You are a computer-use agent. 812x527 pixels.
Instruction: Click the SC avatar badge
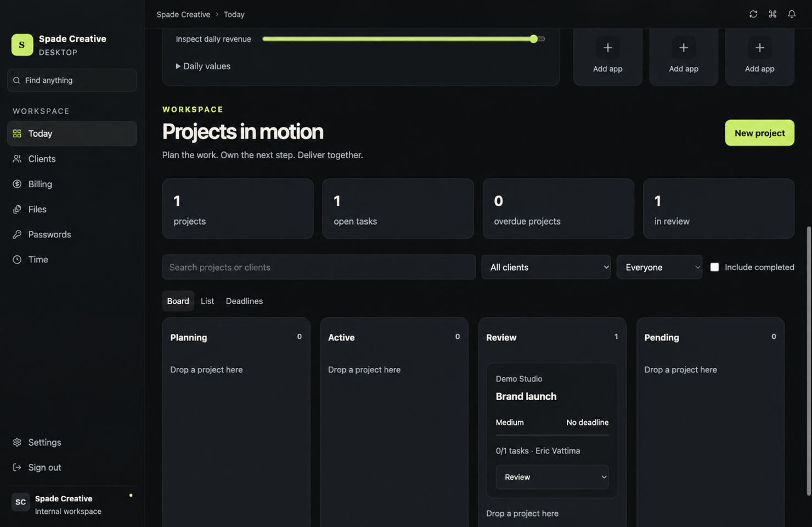click(20, 502)
